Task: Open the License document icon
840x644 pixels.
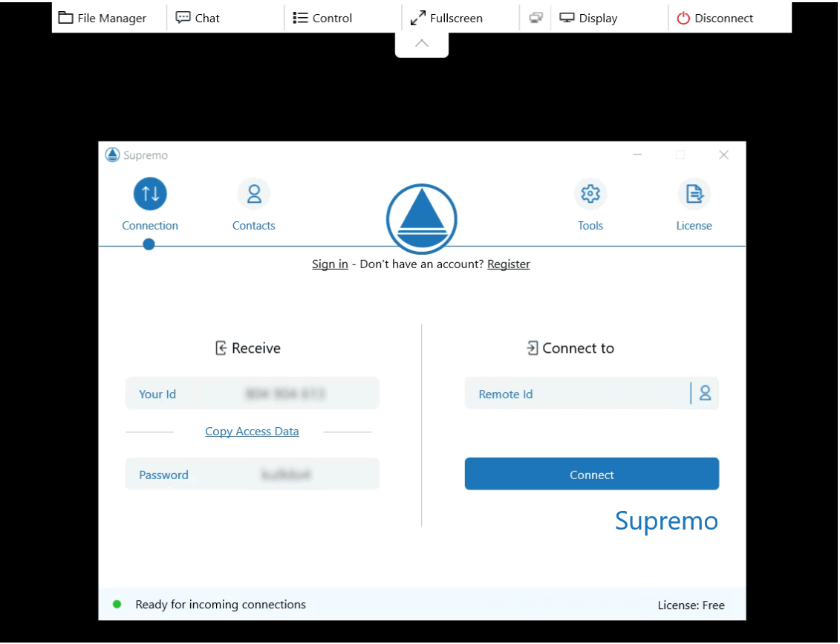Action: coord(694,193)
